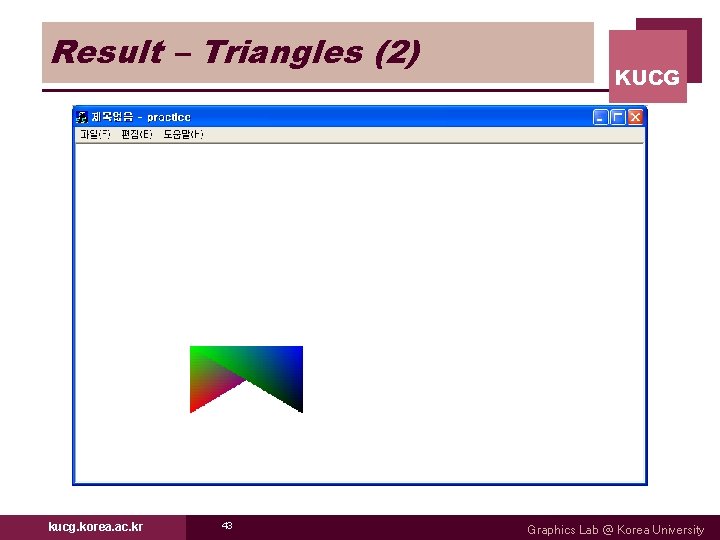
Task: Click the 'Graphics Lab @ Korea University' text
Action: (x=615, y=529)
